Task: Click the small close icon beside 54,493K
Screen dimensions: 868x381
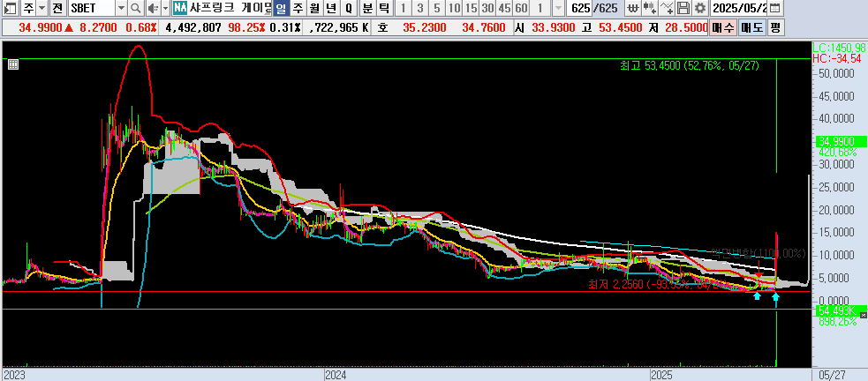Action: coord(864,314)
